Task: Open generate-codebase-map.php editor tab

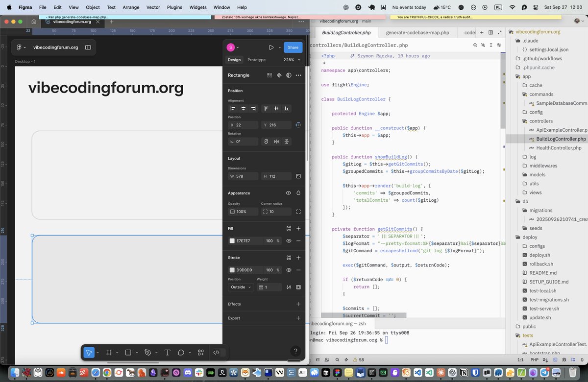Action: [417, 33]
